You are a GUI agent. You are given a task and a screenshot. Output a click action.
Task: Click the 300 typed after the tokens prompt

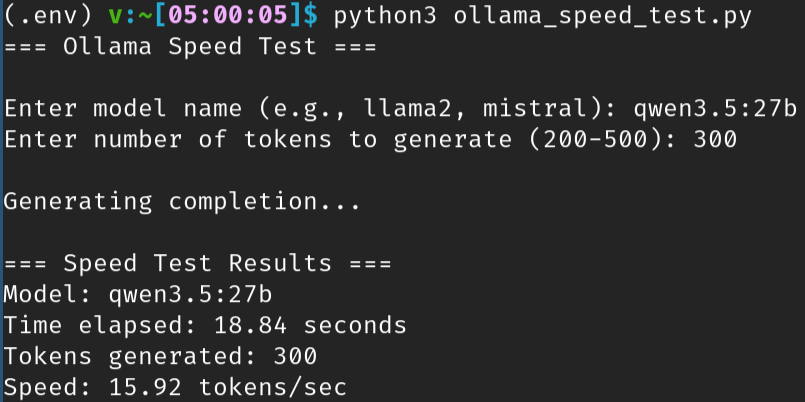716,139
